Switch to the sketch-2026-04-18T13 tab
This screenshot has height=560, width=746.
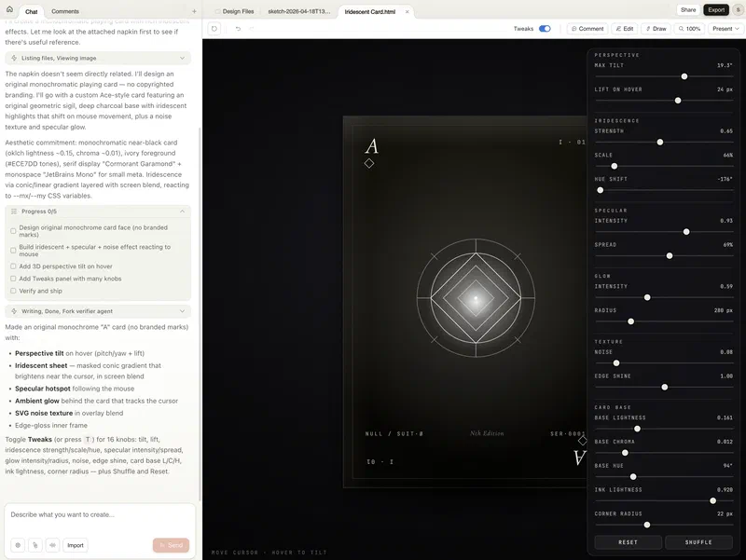coord(298,11)
